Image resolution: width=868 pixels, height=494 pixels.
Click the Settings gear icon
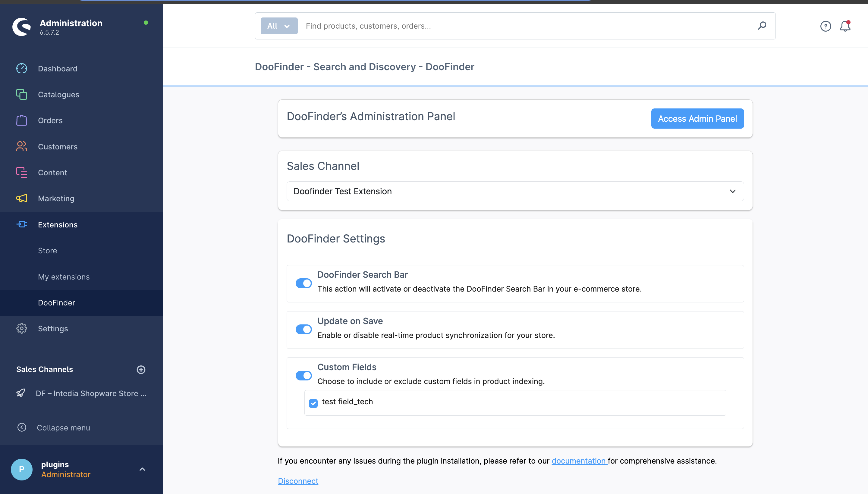(22, 328)
